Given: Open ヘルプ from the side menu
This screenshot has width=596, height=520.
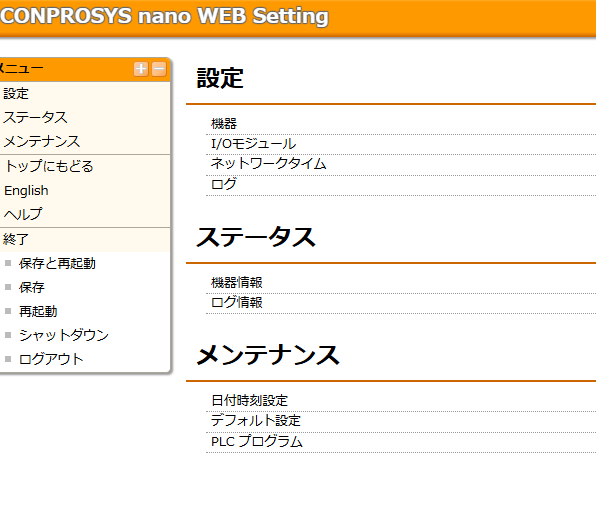Looking at the screenshot, I should (x=23, y=214).
